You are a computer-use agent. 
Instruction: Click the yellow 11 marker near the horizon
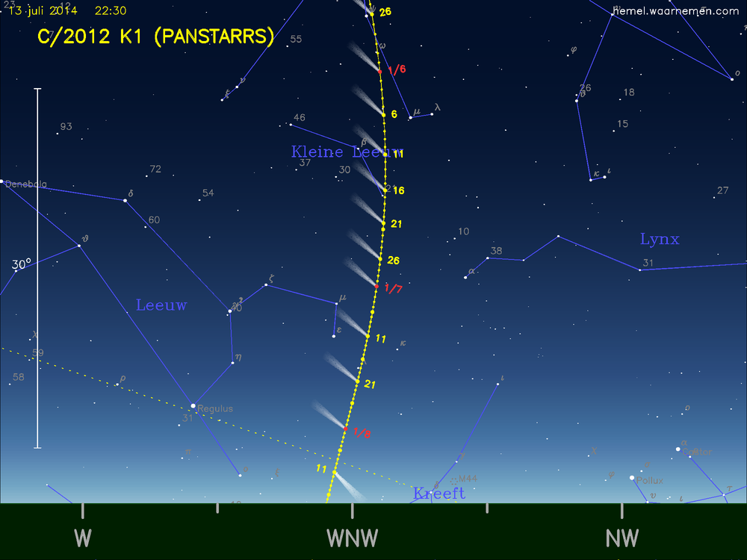[x=321, y=469]
